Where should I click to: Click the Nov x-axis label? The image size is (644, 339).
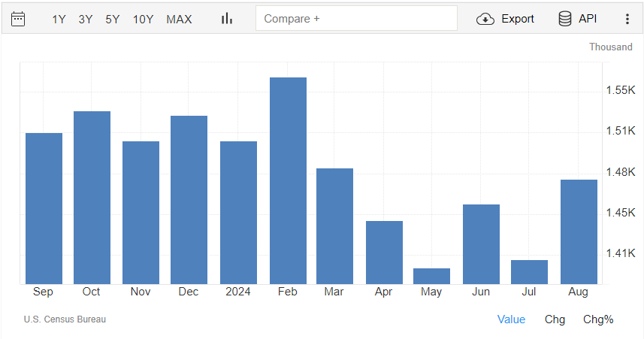click(141, 292)
